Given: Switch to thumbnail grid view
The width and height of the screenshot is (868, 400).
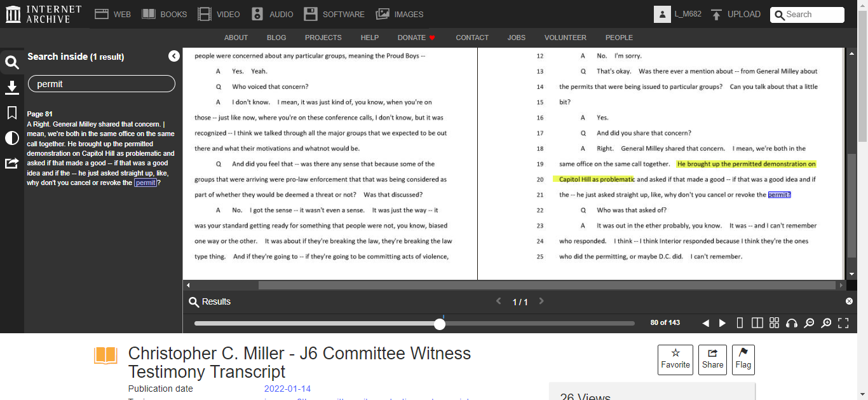Looking at the screenshot, I should point(774,323).
